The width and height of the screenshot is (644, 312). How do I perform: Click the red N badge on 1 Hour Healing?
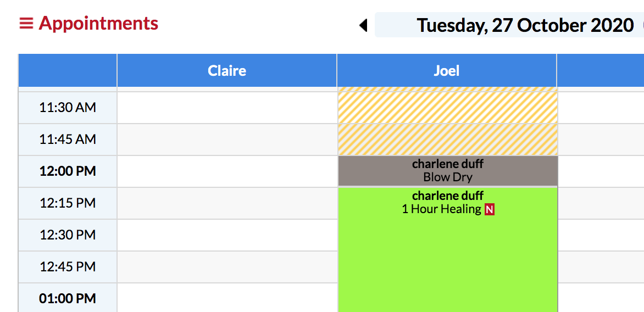click(489, 209)
